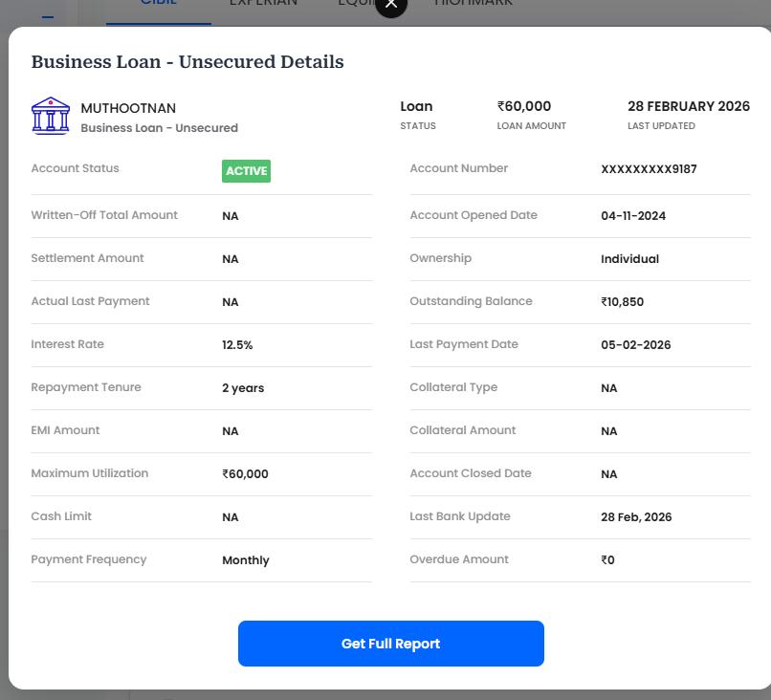
Task: Switch to the CIBIL tab
Action: tap(158, 4)
